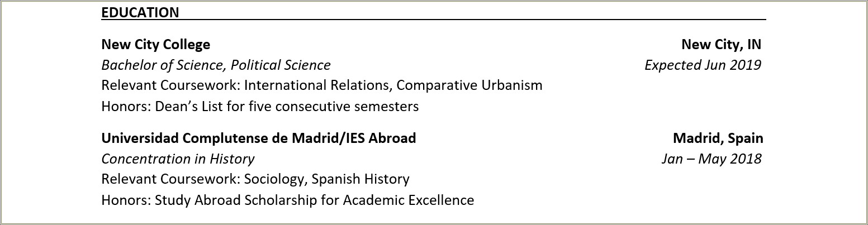
Task: Click the Universidad Complutense de Madrid name
Action: 218,138
